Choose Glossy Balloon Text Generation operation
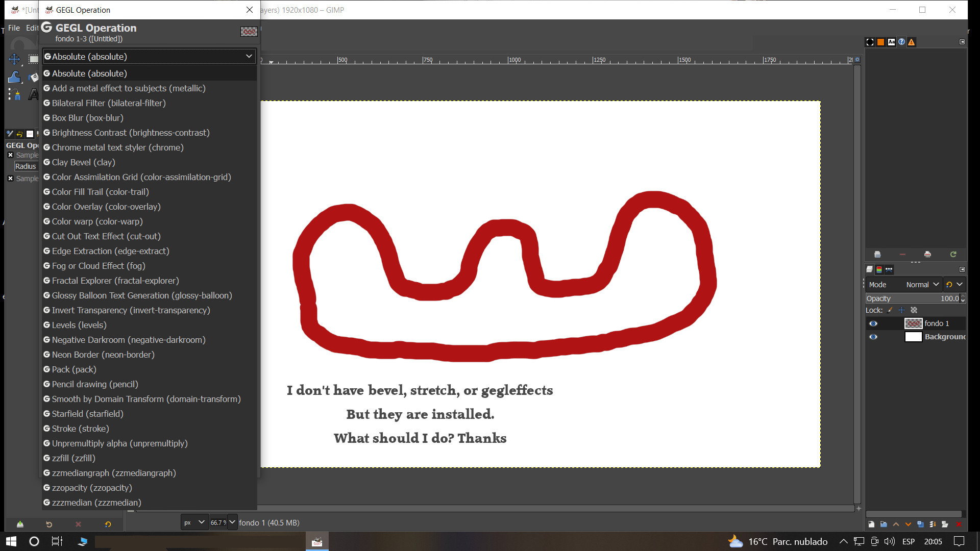 [149, 295]
